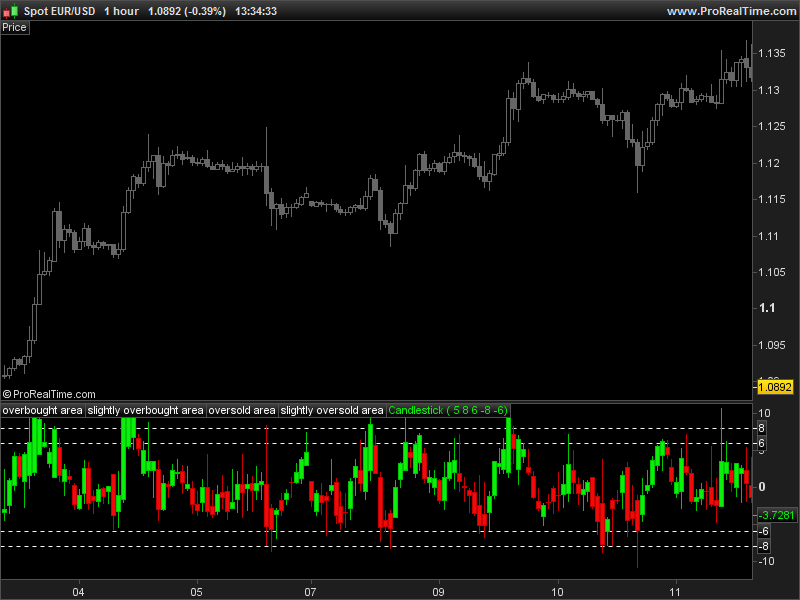The image size is (800, 600).
Task: Open the 1 hour timeframe label
Action: 121,11
